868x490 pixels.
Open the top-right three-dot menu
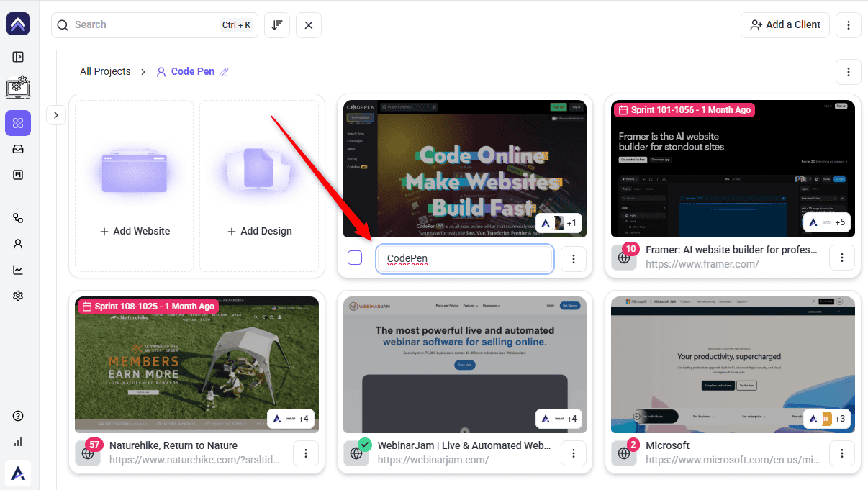(x=849, y=24)
